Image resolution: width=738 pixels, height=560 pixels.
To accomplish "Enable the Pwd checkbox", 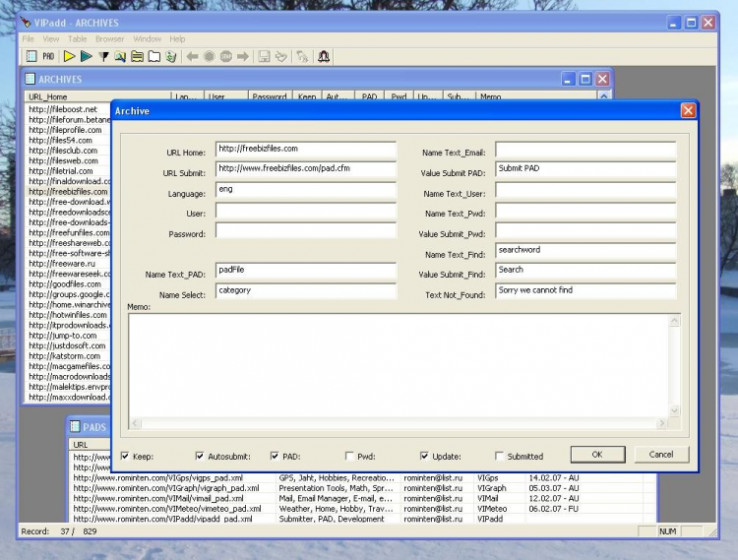I will (349, 456).
